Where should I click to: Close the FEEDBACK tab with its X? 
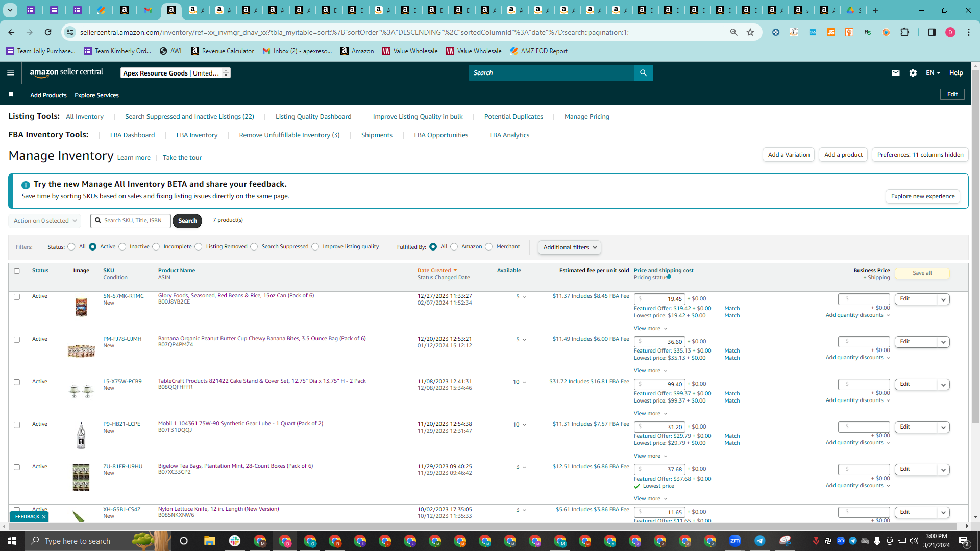[x=44, y=517]
